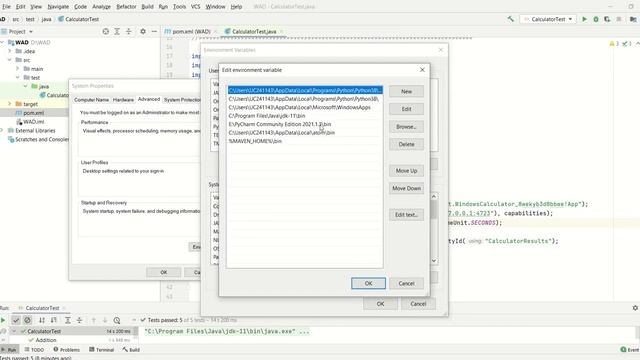Click OK in the System Properties window
Viewport: 640px width, 360px height.
pyautogui.click(x=164, y=272)
